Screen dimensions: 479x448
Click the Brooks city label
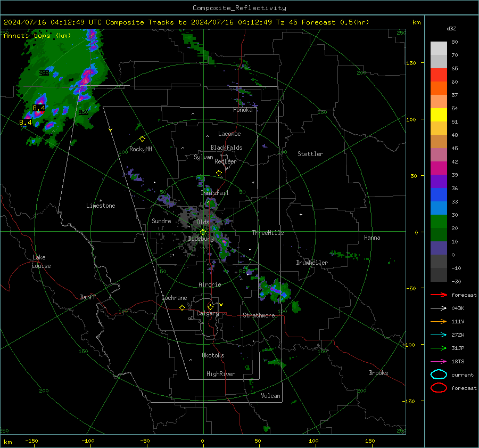point(378,373)
